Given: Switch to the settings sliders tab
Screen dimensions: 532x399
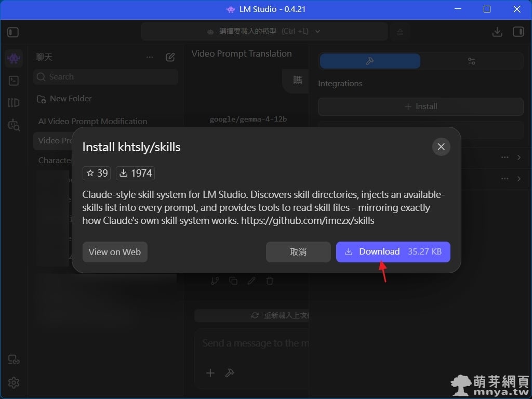Looking at the screenshot, I should click(x=472, y=61).
